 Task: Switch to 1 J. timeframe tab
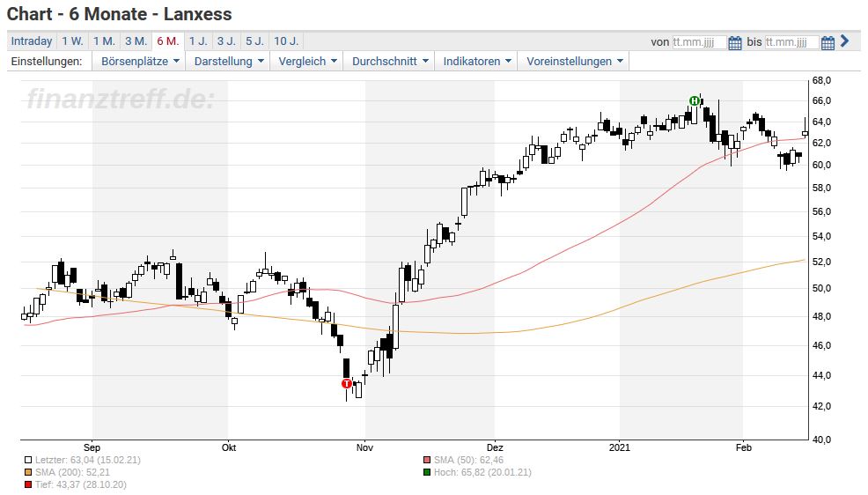[198, 41]
